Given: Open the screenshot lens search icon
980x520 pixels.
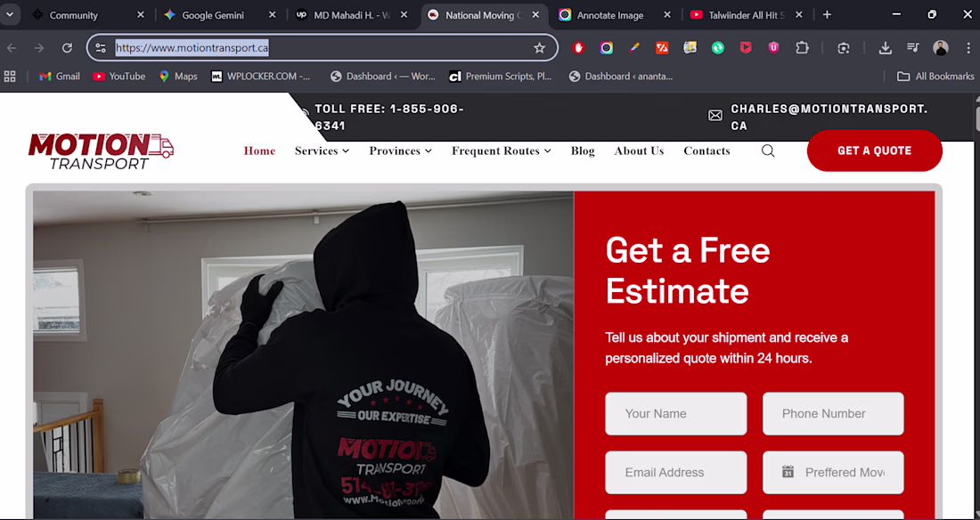Looking at the screenshot, I should click(x=844, y=48).
